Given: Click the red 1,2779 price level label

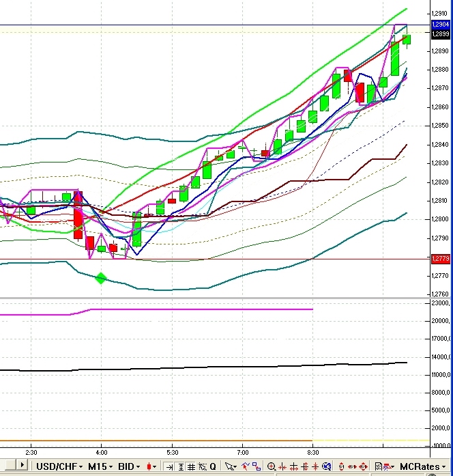Looking at the screenshot, I should [x=441, y=259].
